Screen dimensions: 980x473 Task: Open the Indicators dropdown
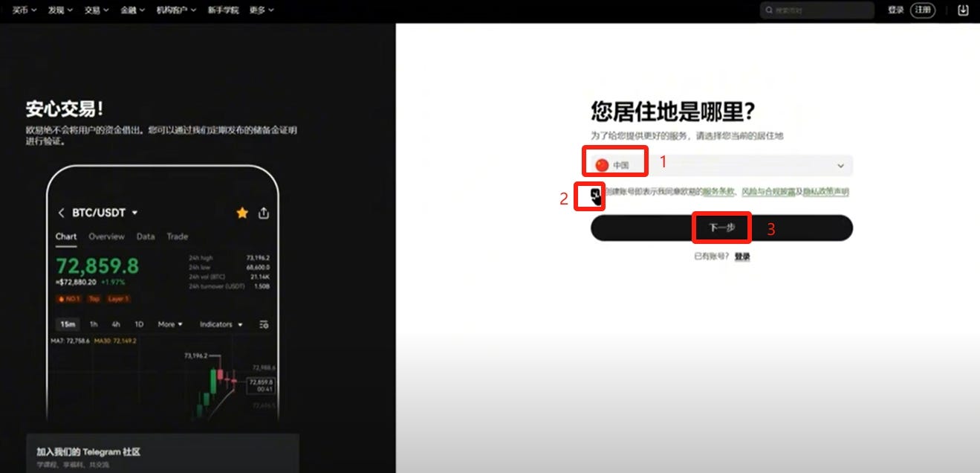tap(221, 324)
